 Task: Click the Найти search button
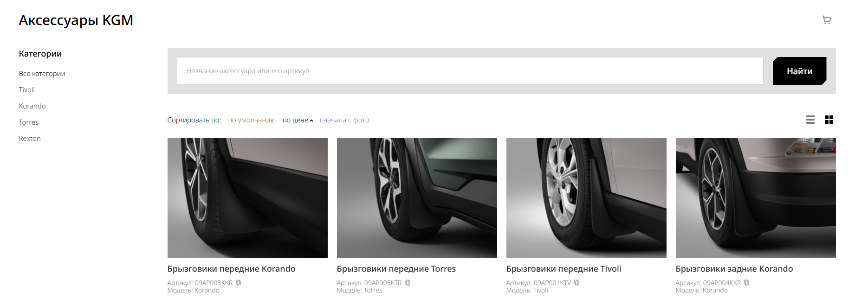(799, 71)
